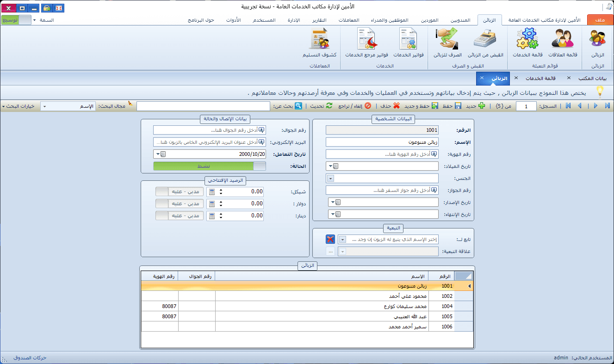
Task: Sort by رقم الجوال column header
Action: (197, 276)
